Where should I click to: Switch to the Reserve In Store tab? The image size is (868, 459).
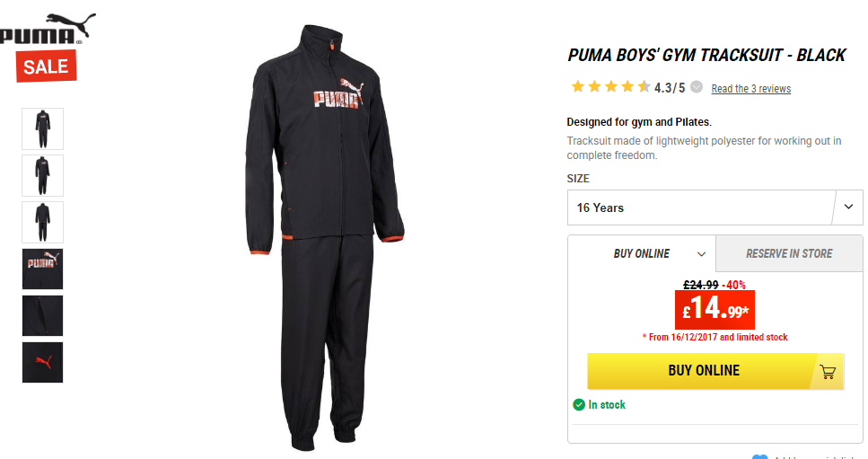[x=789, y=253]
